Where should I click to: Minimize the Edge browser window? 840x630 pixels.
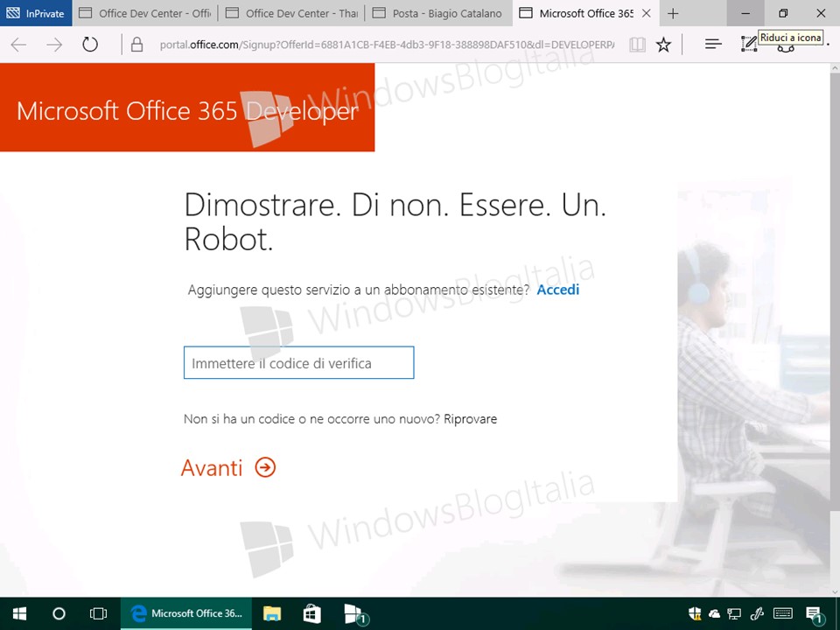point(745,13)
